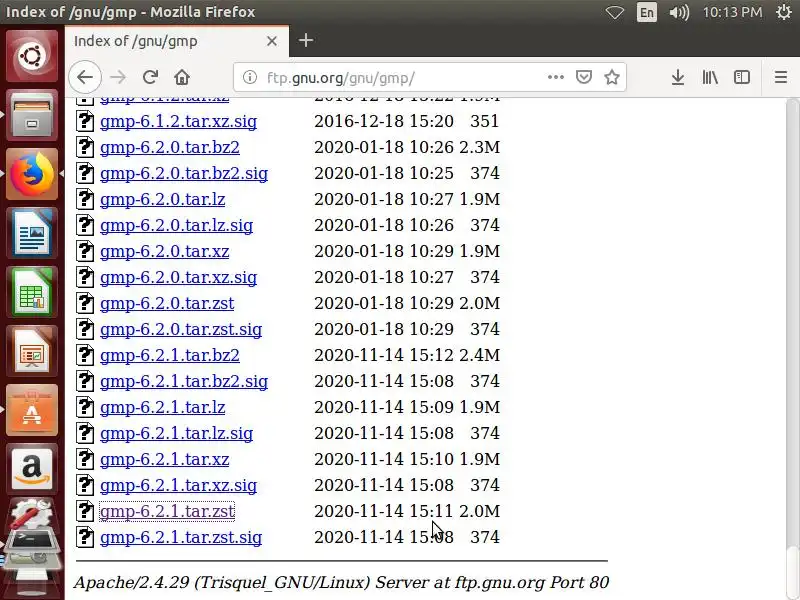Image resolution: width=800 pixels, height=600 pixels.
Task: Click gmp-6.2.1.tar.bz2.sig link
Action: [x=184, y=382]
